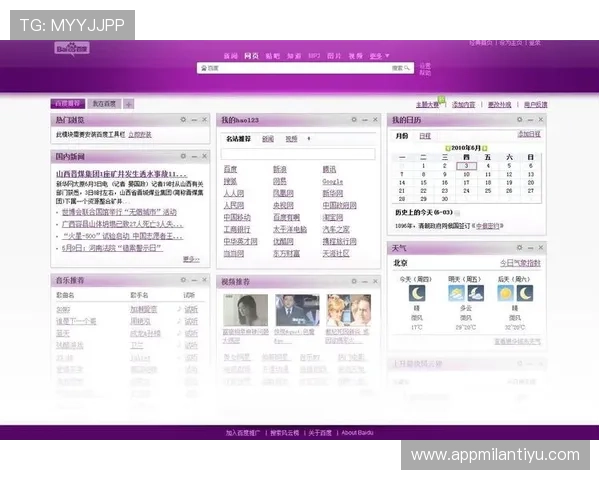Viewport: 600px width, 480px height.
Task: Click today's night weather moon icon
Action: coord(417,293)
